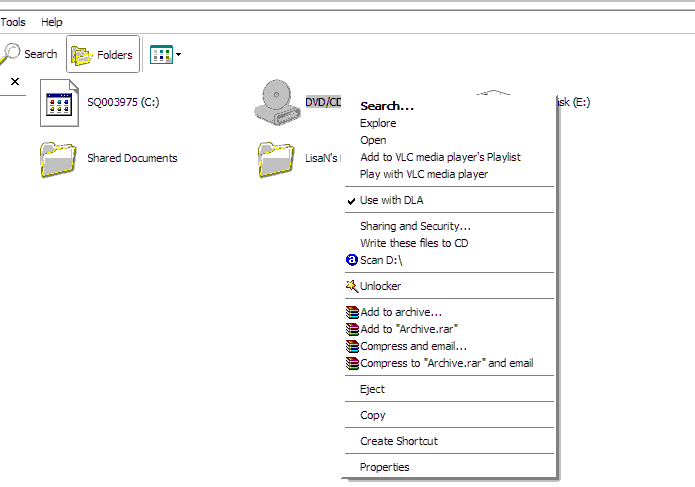Open the Help menu

51,22
